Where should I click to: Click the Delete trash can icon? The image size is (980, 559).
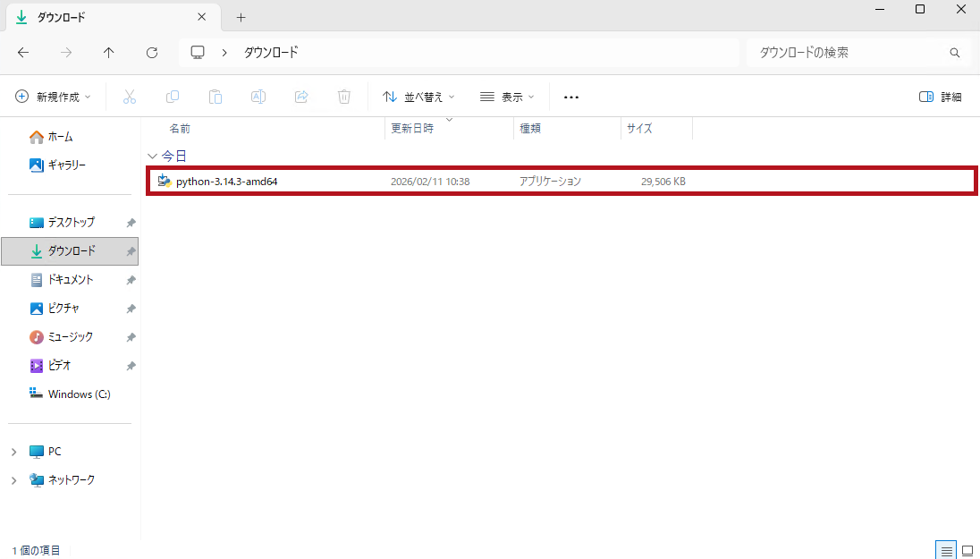(x=344, y=97)
